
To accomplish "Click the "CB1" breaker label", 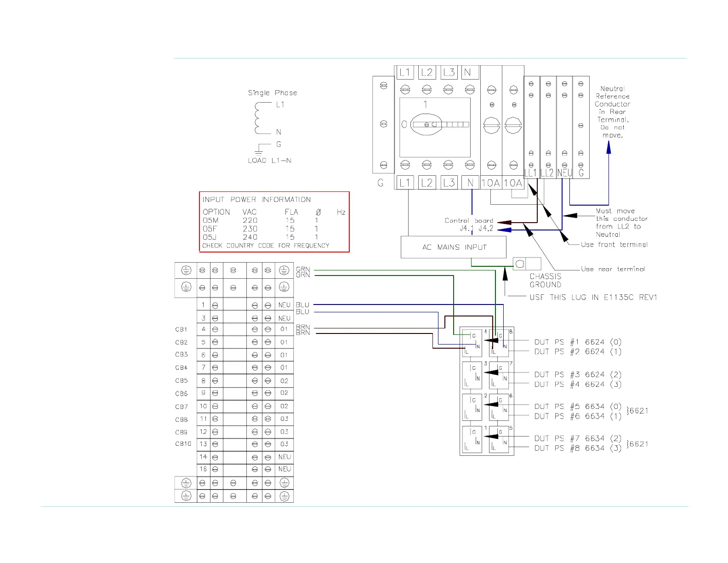I will pos(181,329).
